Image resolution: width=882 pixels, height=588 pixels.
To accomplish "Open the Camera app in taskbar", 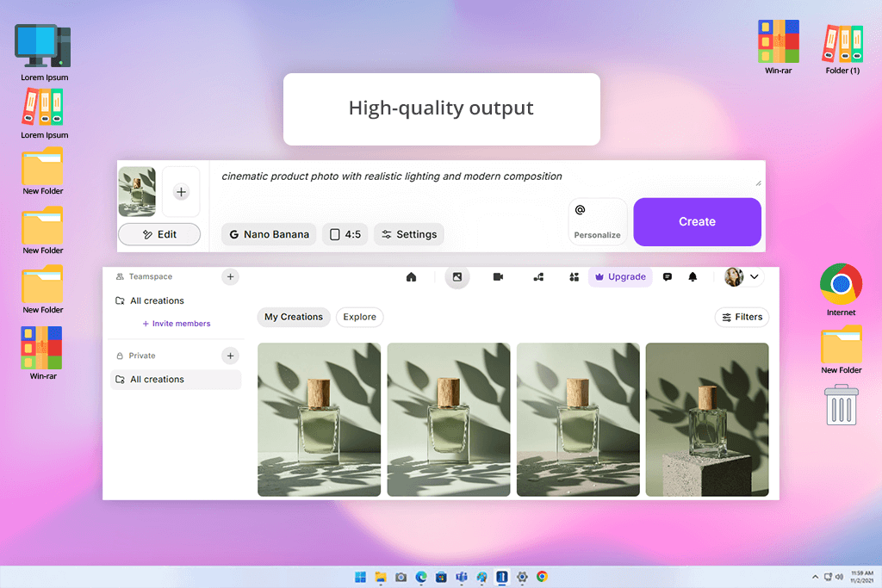I will 401,577.
